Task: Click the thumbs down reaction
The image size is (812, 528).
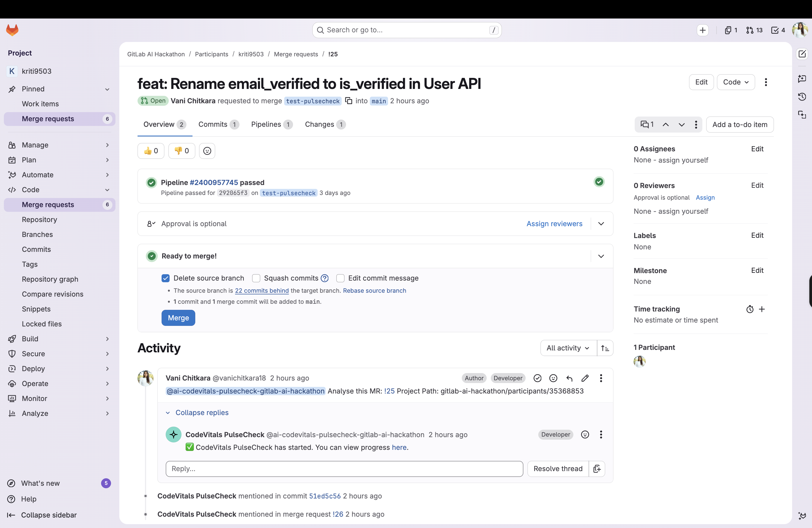Action: click(181, 151)
